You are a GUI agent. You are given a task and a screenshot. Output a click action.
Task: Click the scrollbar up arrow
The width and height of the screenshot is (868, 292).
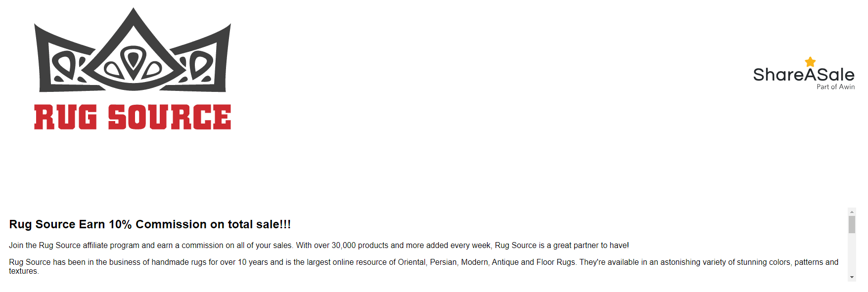point(852,212)
